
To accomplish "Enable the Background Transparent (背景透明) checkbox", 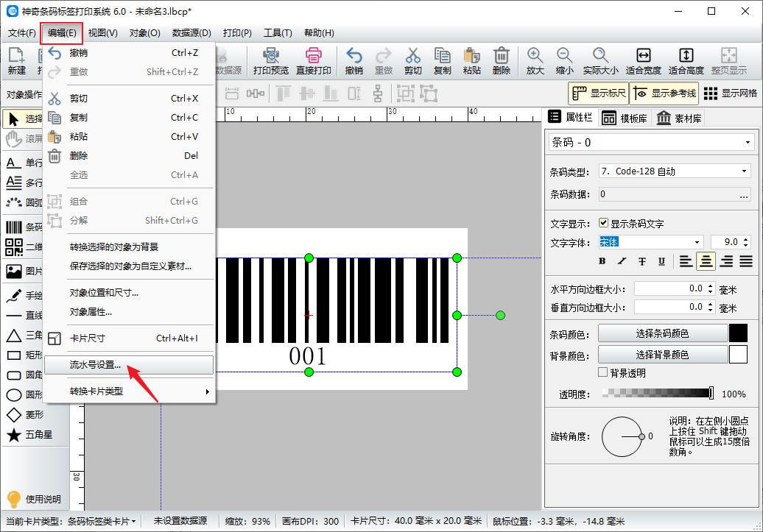I will (603, 372).
